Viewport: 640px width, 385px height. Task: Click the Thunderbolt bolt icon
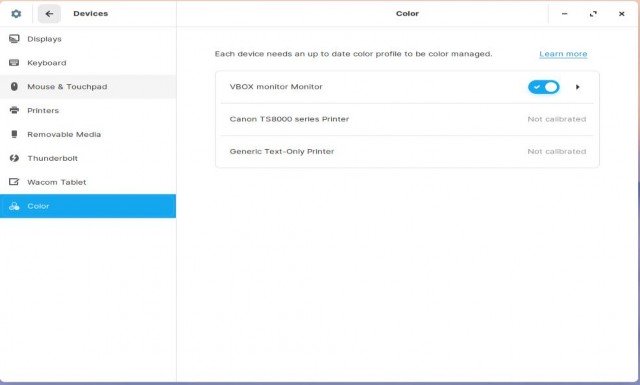[x=14, y=158]
